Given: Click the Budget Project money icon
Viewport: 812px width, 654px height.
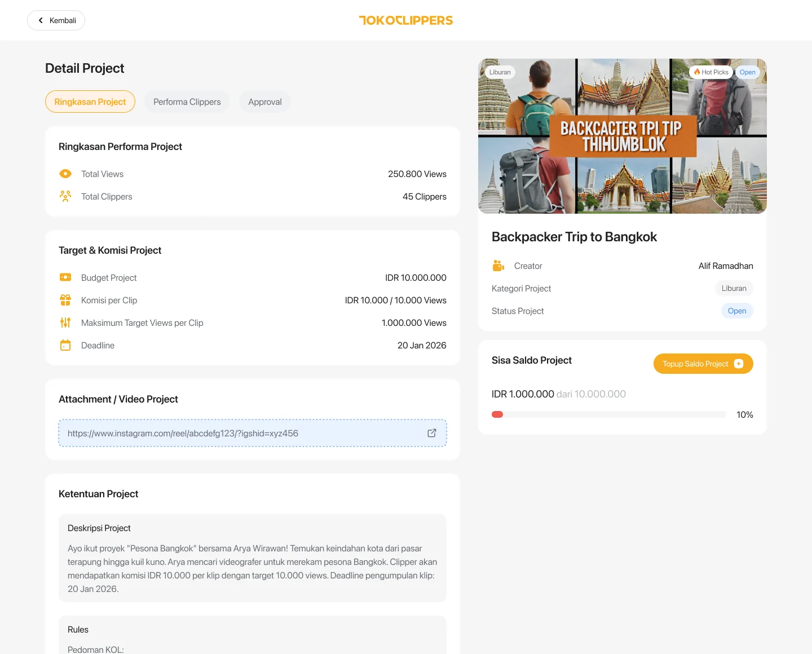Looking at the screenshot, I should [x=65, y=277].
